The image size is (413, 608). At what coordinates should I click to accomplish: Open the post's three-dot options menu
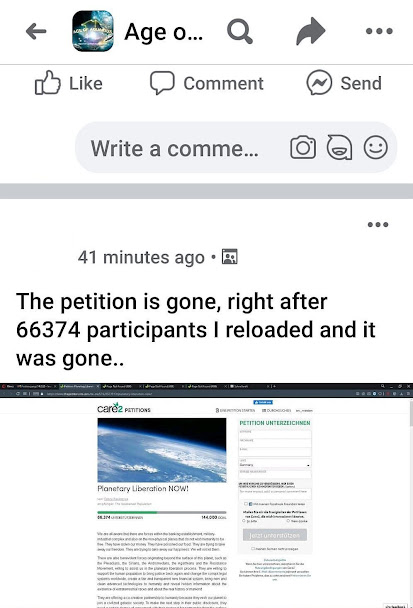378,225
